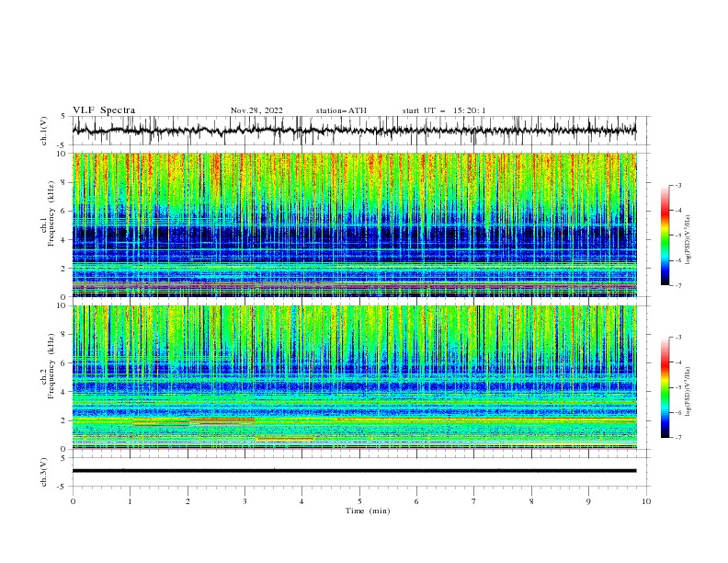Click the "start UT = 15:20:1" header text

444,110
